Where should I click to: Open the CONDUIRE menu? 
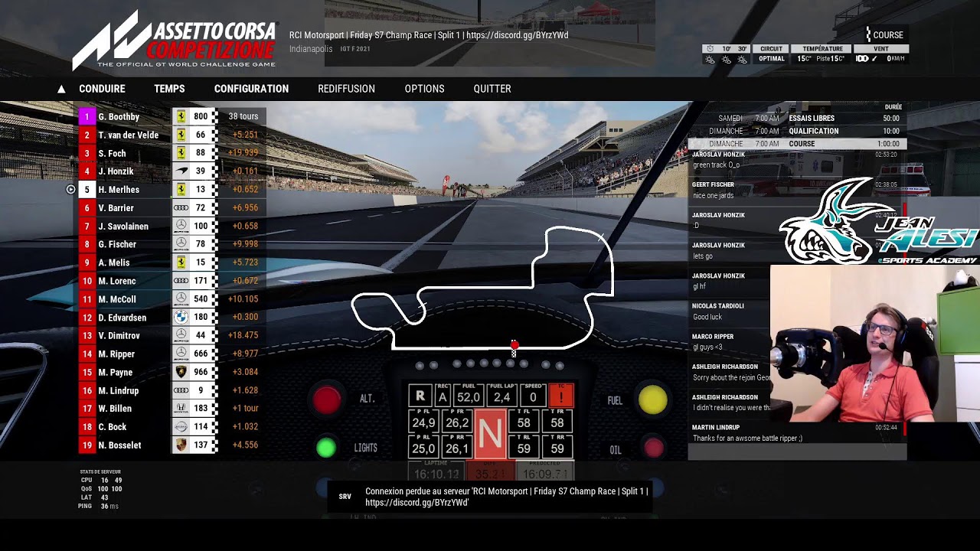[102, 89]
